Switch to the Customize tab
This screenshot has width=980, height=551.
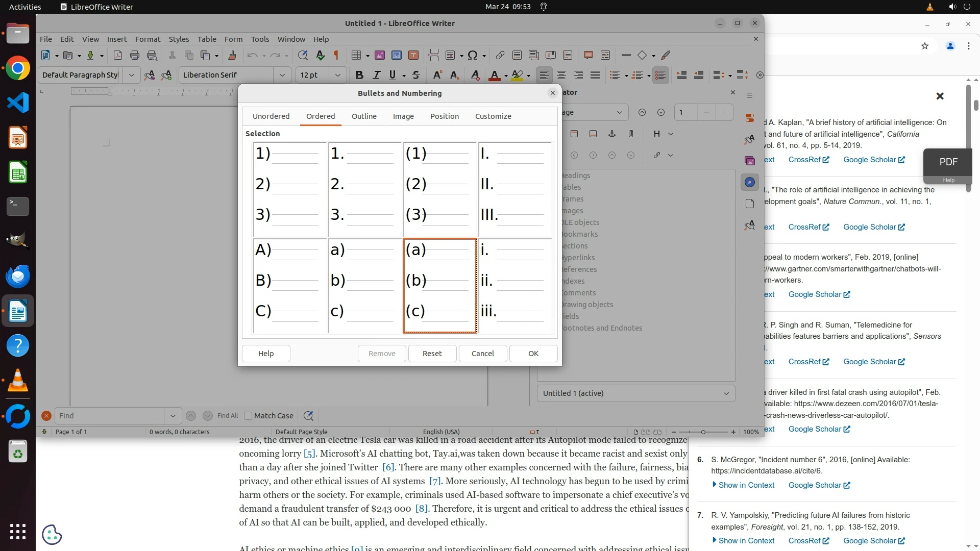(x=493, y=116)
